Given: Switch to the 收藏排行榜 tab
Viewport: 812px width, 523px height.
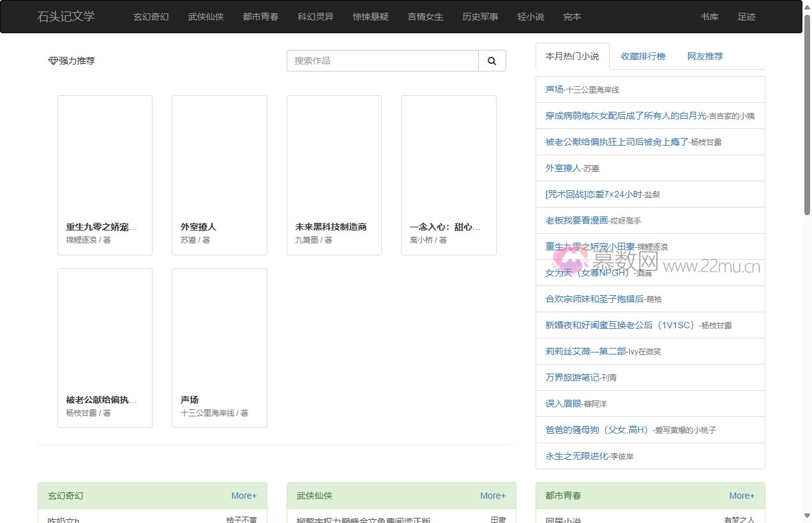Looking at the screenshot, I should click(643, 56).
